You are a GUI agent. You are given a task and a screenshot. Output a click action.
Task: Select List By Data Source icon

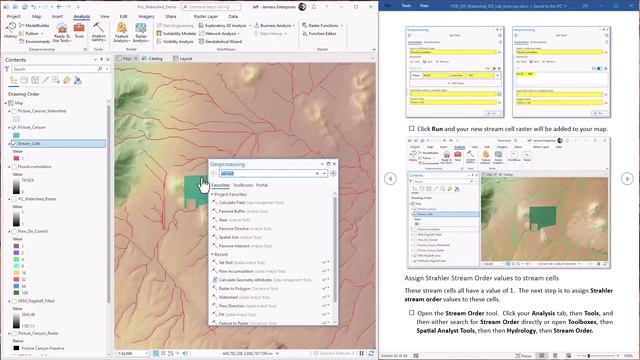pyautogui.click(x=24, y=80)
